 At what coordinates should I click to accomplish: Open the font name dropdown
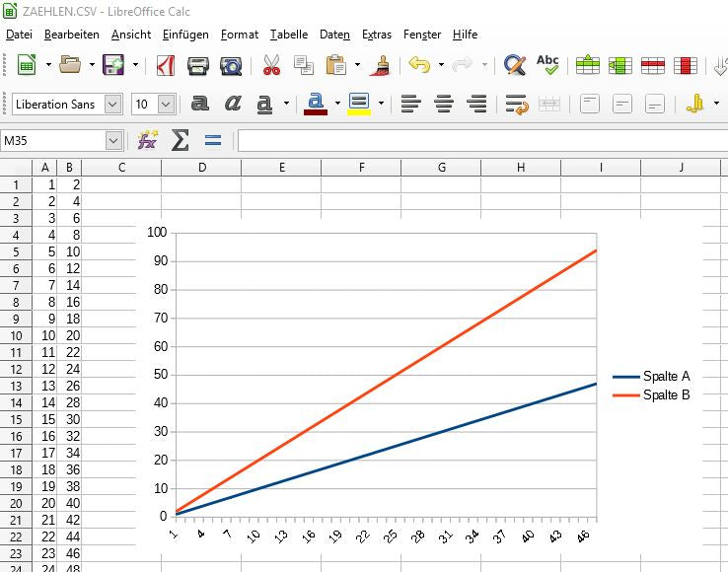pos(112,104)
